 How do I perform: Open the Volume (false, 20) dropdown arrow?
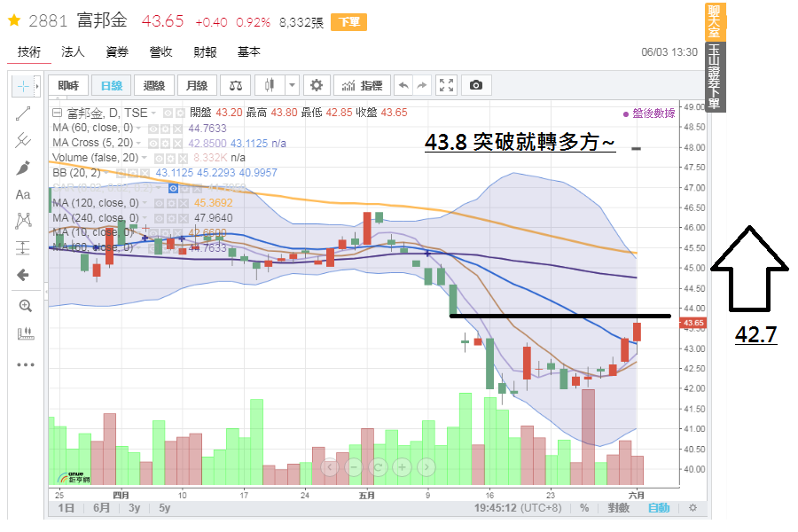click(x=145, y=158)
